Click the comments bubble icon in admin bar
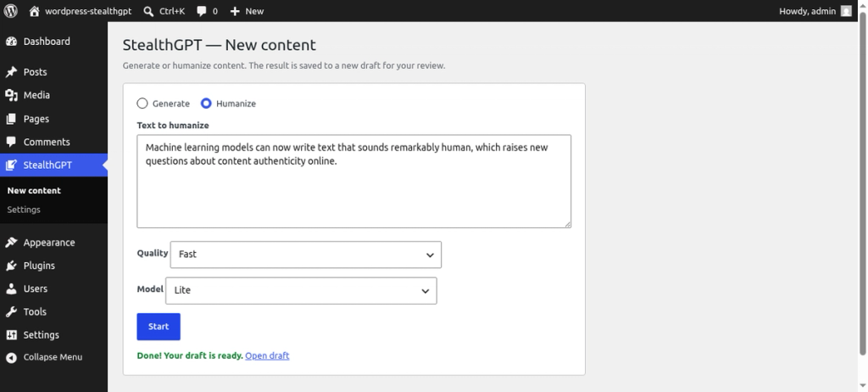Image resolution: width=868 pixels, height=392 pixels. point(202,11)
